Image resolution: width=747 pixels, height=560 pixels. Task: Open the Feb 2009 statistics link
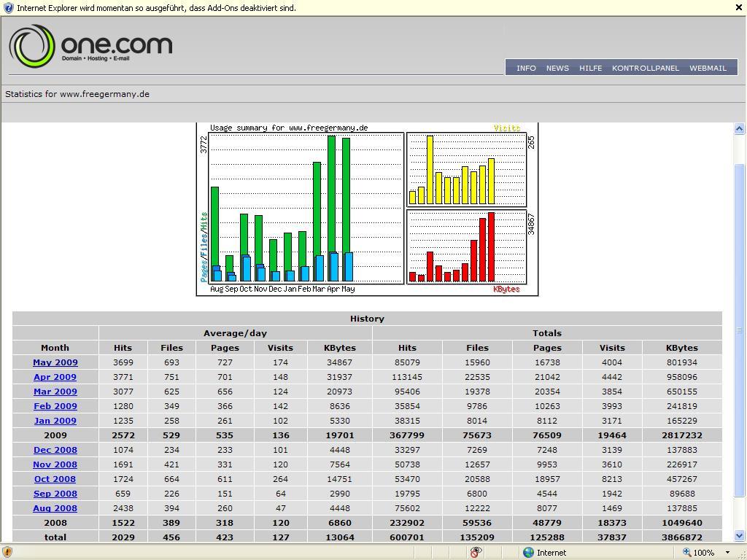(55, 406)
